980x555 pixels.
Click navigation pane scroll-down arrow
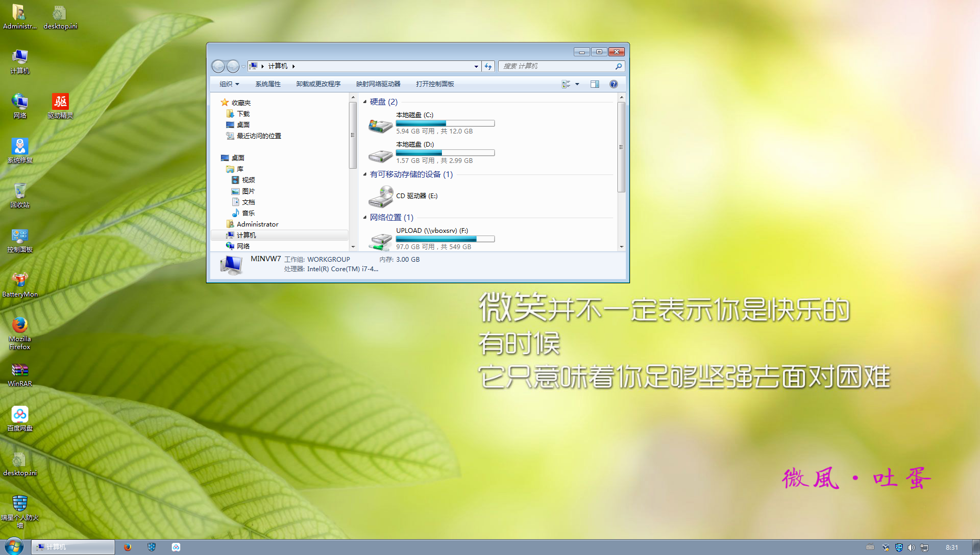pyautogui.click(x=353, y=246)
